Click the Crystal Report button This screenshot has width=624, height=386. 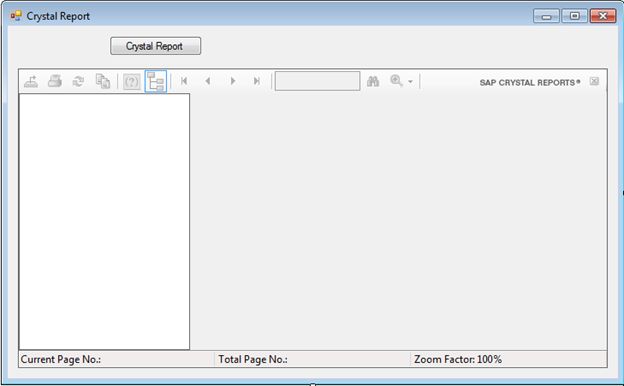[156, 46]
